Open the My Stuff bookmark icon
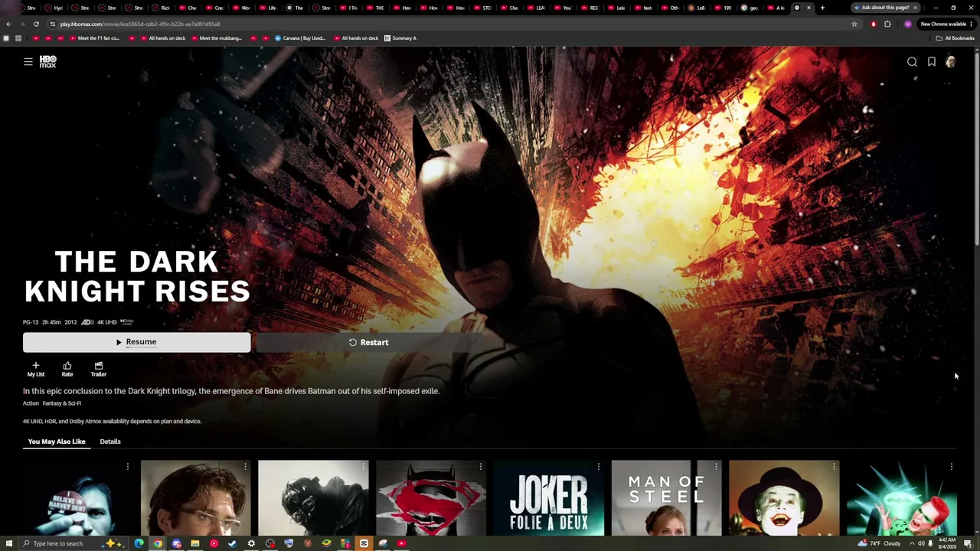The width and height of the screenshot is (980, 551). (x=932, y=62)
